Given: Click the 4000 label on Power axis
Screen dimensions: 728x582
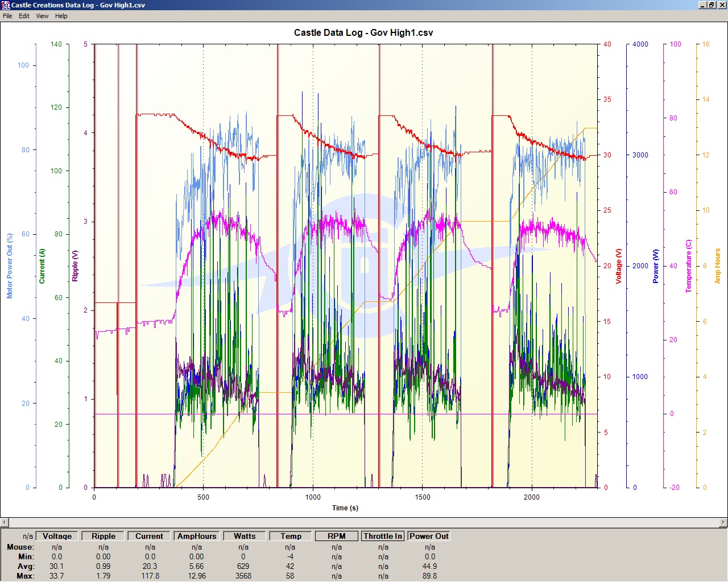Looking at the screenshot, I should point(640,44).
